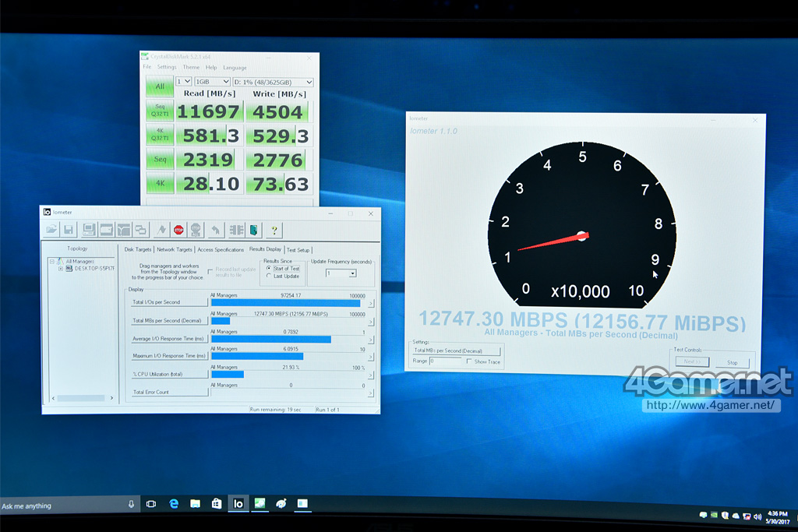
Task: Open the Theme menu in CrystalDiskMark
Action: click(x=192, y=67)
